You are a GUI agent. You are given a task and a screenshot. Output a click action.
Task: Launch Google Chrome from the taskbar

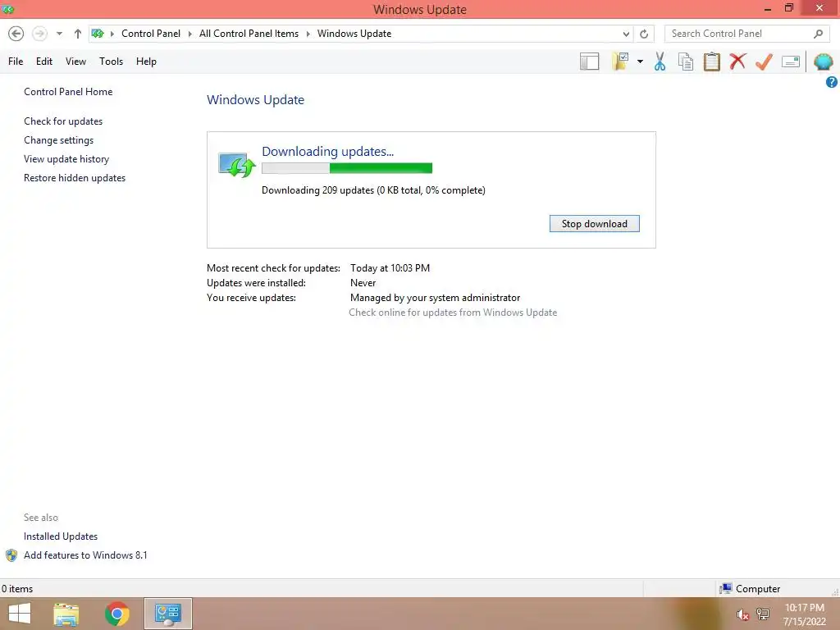tap(116, 614)
